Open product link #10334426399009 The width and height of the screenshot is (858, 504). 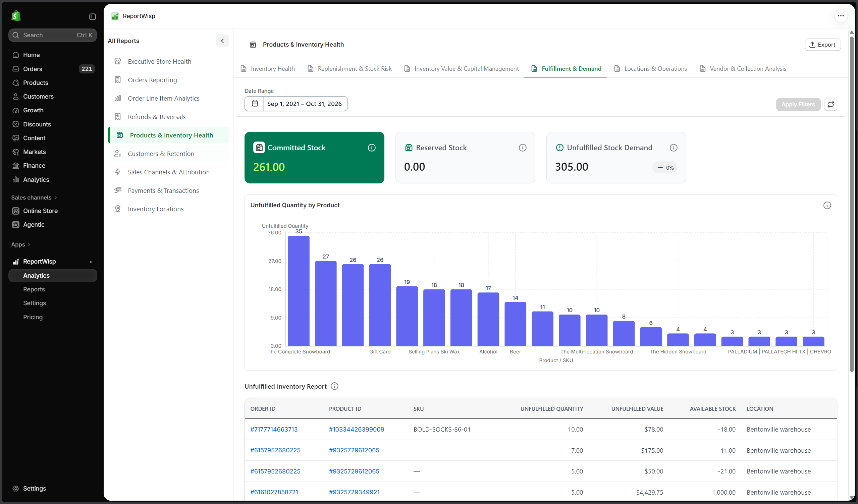pos(356,429)
